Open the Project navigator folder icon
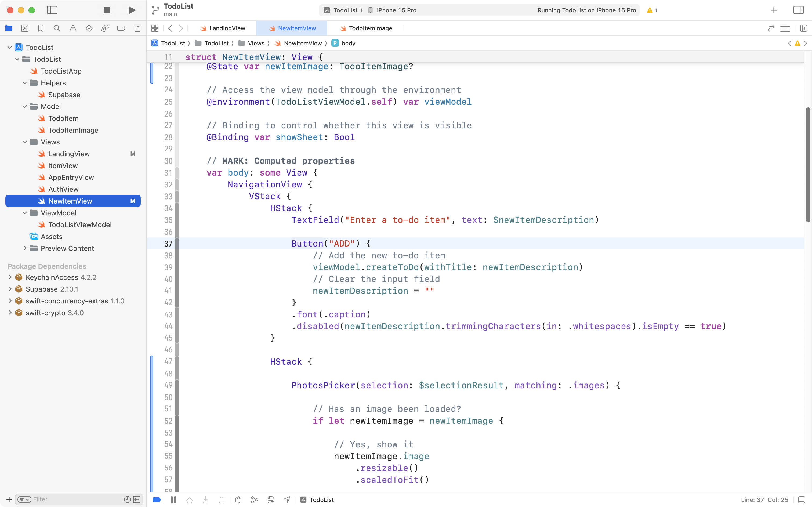The image size is (812, 507). point(9,28)
